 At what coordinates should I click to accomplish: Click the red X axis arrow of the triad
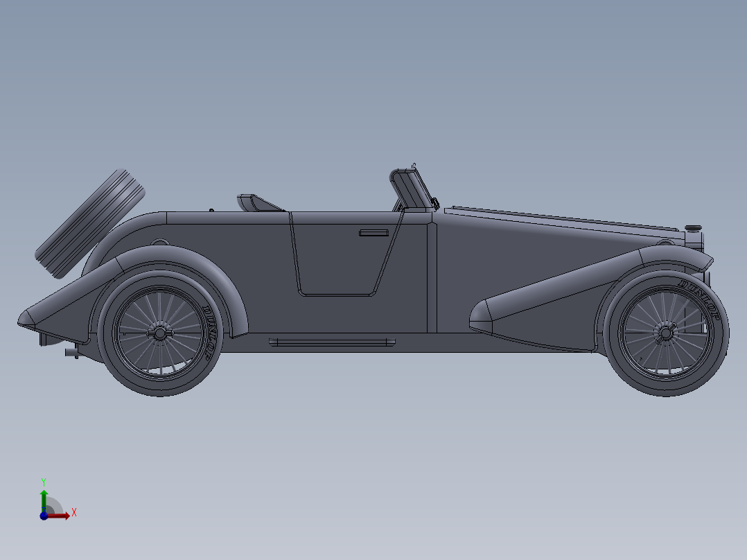pos(60,516)
